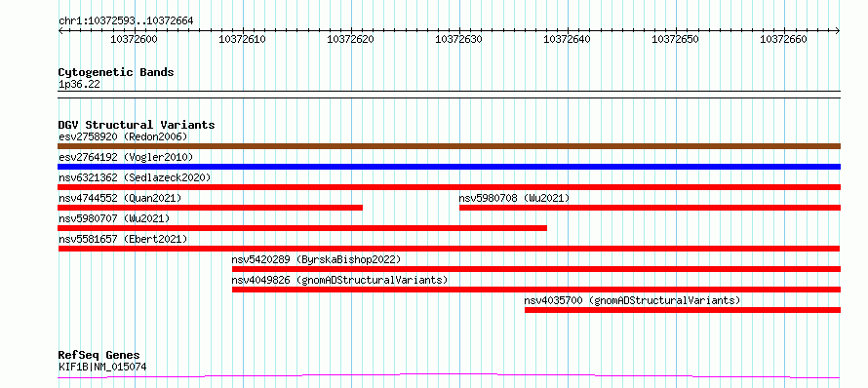Click the nsv5980708 red variant bar
This screenshot has width=868, height=388.
(x=650, y=208)
